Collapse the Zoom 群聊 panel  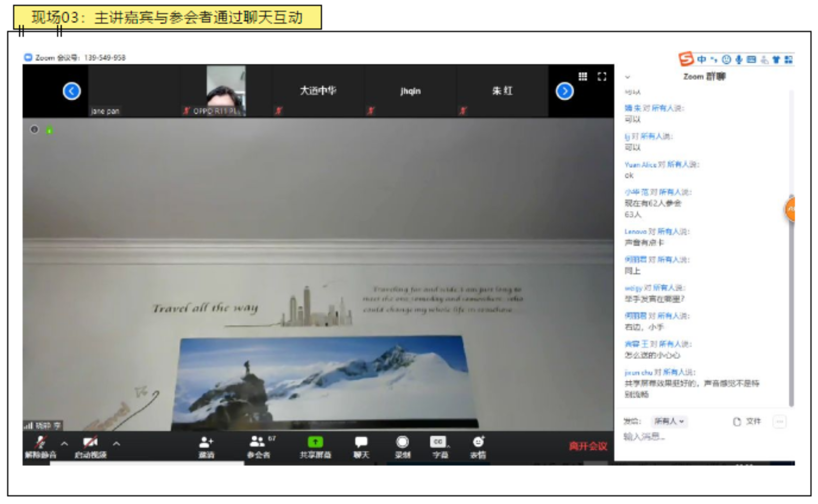[628, 77]
